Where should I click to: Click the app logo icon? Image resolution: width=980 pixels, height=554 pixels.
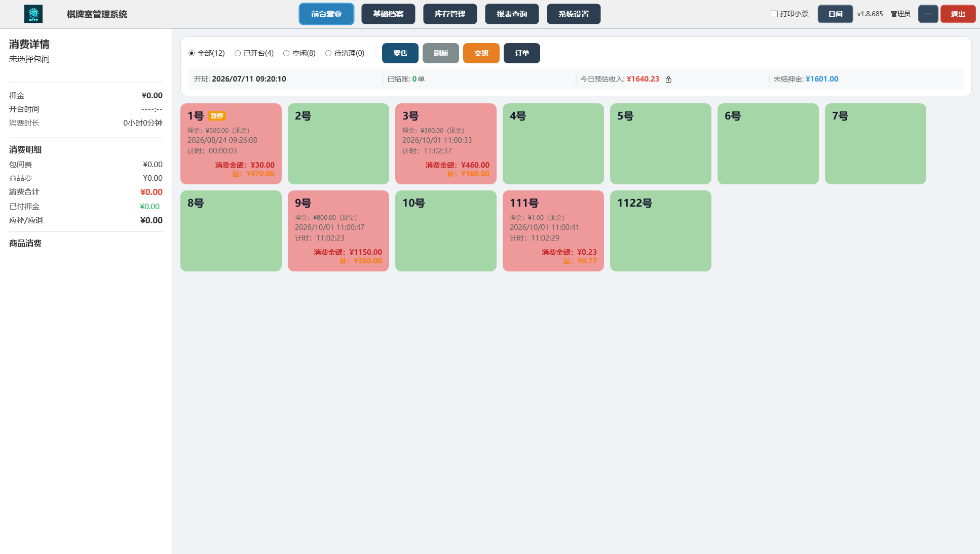[33, 14]
